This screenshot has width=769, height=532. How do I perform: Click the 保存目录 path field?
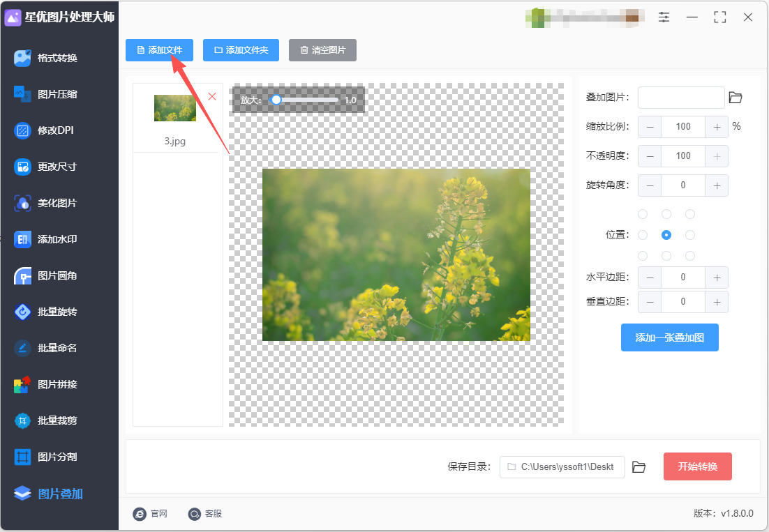(562, 467)
